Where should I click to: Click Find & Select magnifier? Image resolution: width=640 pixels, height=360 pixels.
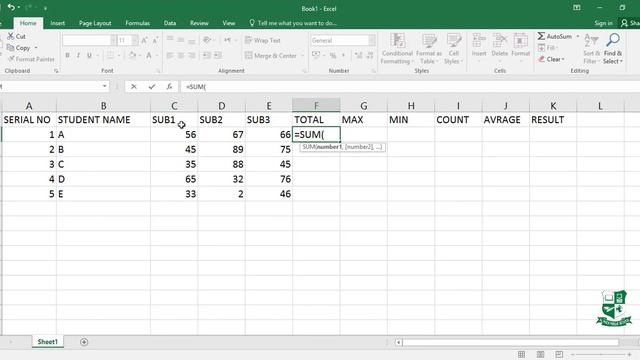613,49
